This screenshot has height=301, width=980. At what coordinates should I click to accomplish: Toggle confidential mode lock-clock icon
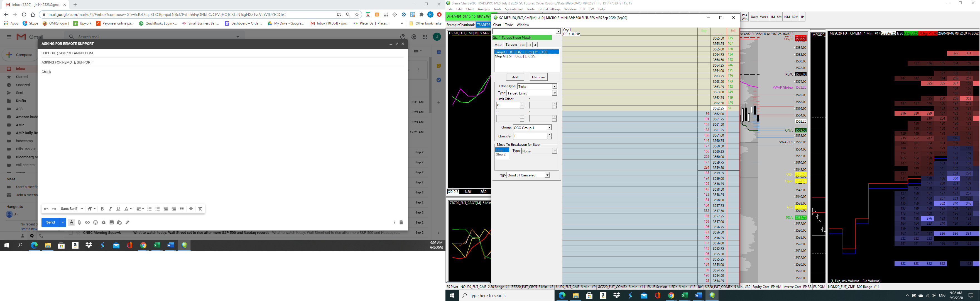pyautogui.click(x=119, y=222)
